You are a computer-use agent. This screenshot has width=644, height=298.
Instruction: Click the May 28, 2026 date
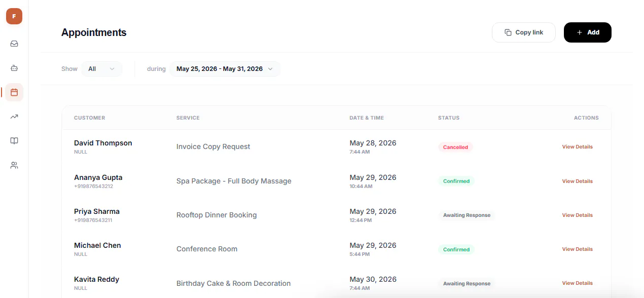(x=373, y=143)
